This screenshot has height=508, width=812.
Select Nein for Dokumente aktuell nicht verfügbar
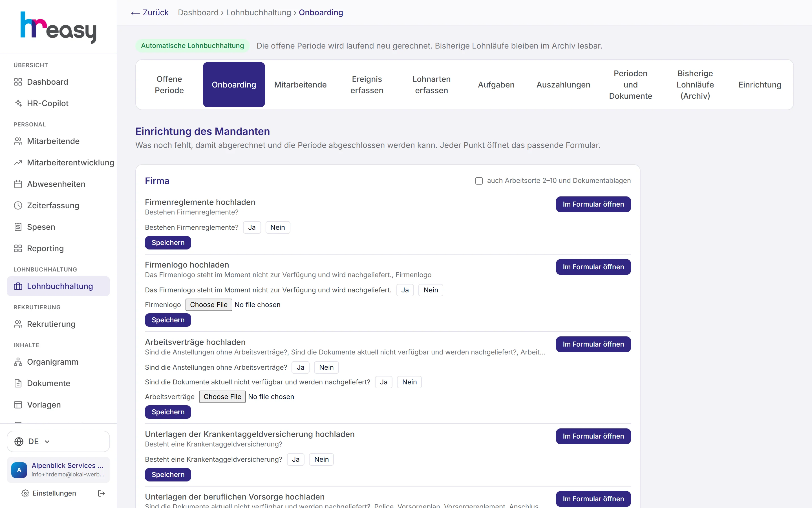point(409,382)
